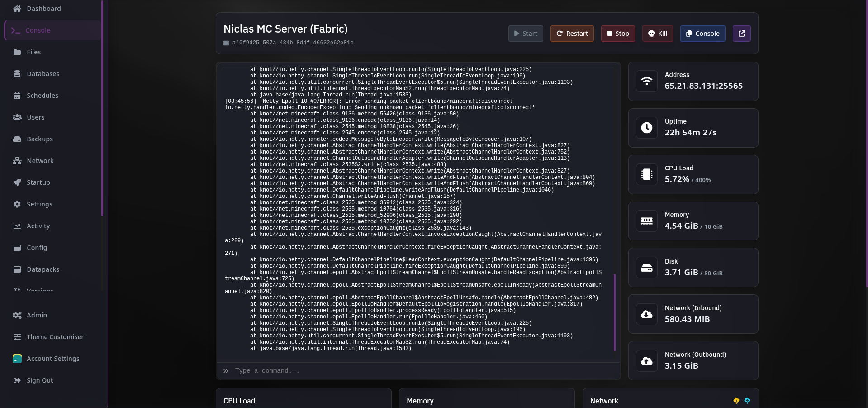Click the Sign Out icon
This screenshot has width=868, height=408.
17,380
